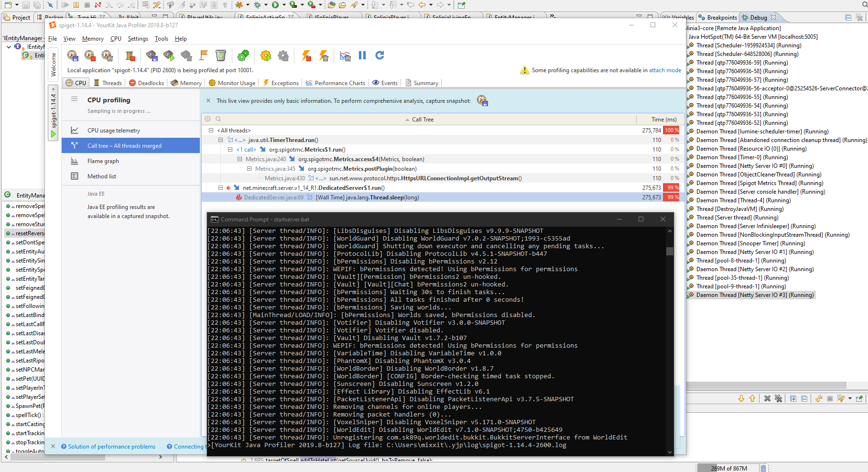The image size is (868, 472).
Task: Open the Events tab
Action: (385, 83)
